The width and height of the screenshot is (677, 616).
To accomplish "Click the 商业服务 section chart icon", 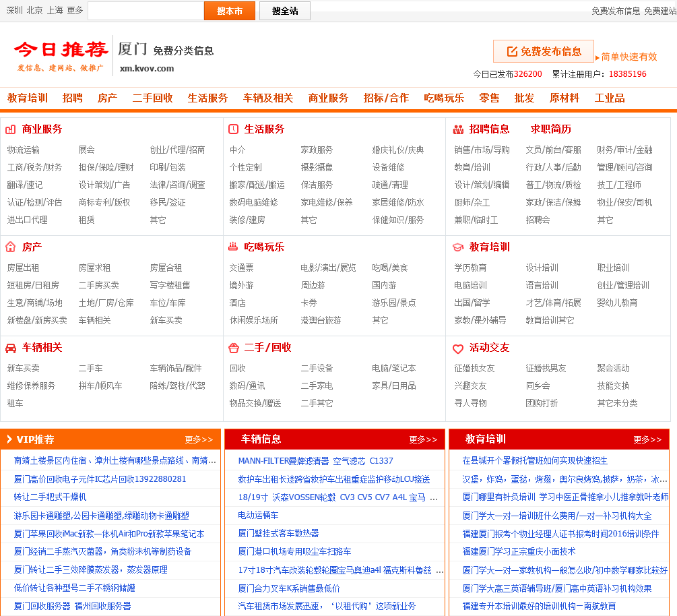I will (x=10, y=129).
